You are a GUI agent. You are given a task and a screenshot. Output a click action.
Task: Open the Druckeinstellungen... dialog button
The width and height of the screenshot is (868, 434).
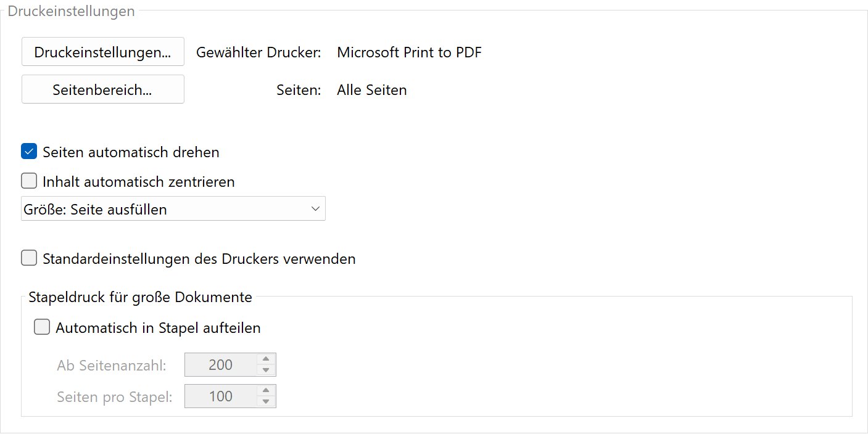[x=102, y=52]
